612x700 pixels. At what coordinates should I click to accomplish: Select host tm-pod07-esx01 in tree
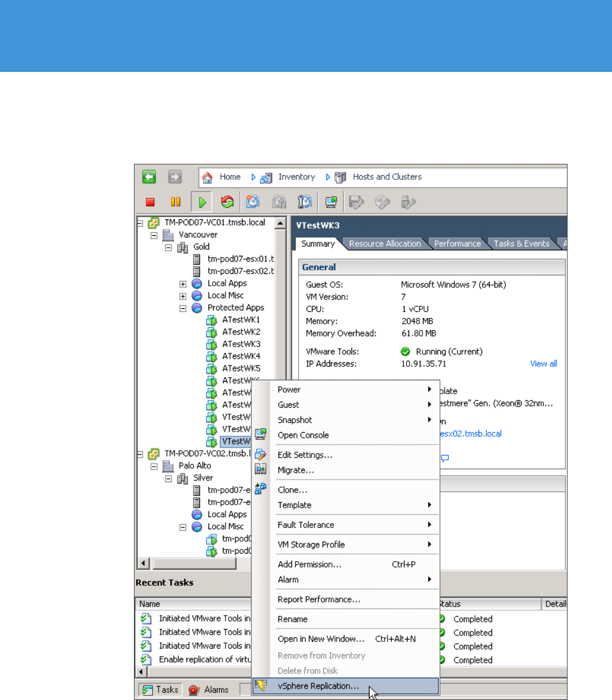(240, 259)
